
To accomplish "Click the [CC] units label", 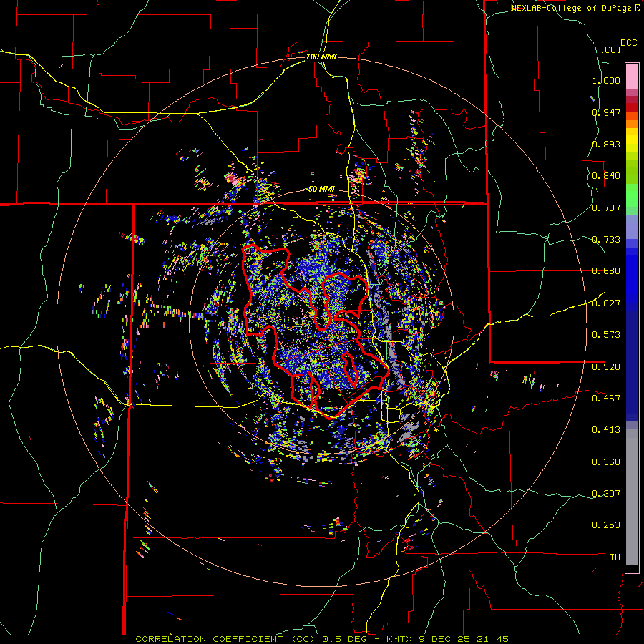I will (x=610, y=49).
